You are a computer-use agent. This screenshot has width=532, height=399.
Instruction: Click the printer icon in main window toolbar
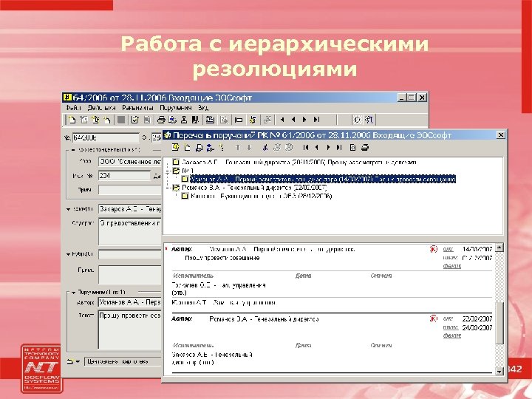161,120
